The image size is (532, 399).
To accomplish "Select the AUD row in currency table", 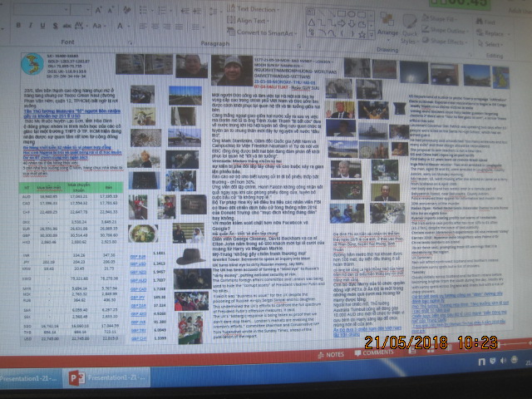I will [71, 196].
